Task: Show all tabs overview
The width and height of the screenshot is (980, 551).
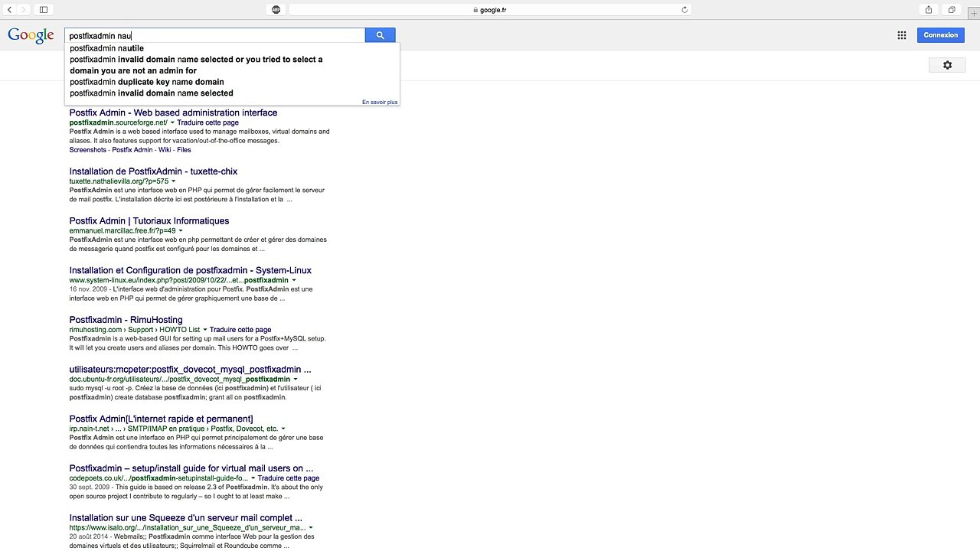Action: (x=952, y=9)
